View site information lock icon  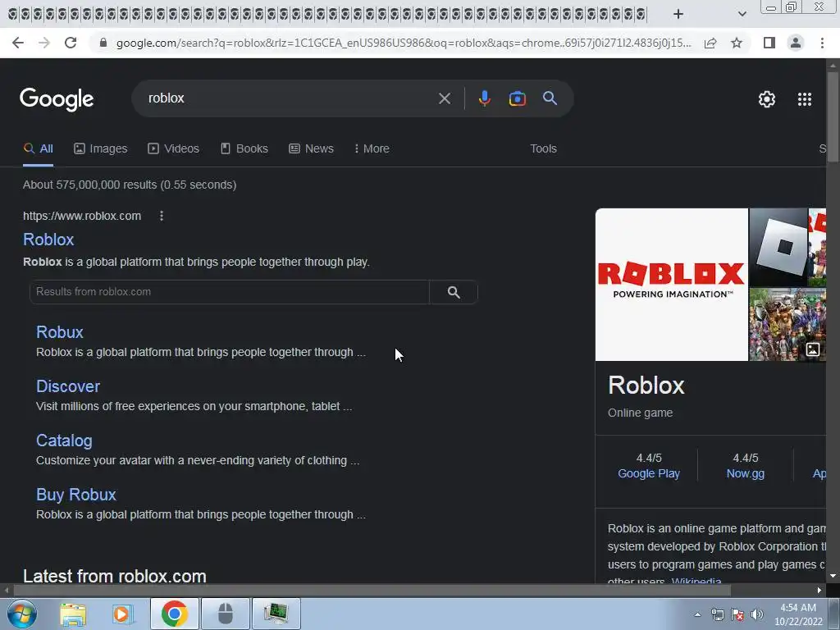click(103, 43)
